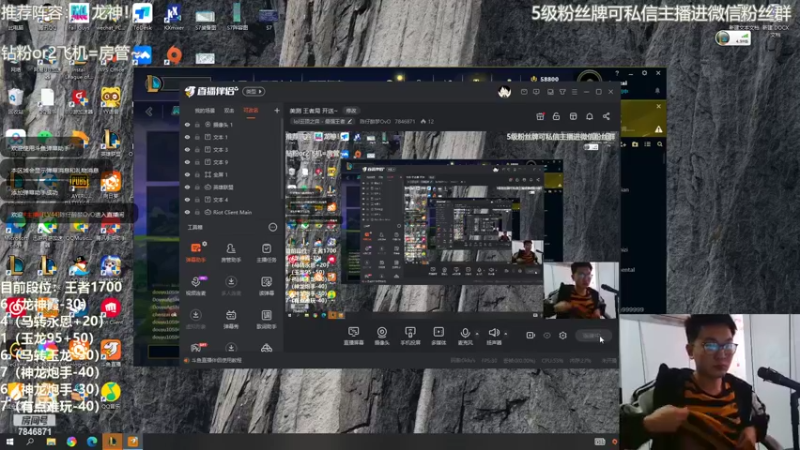Switch to the highlighted third scene tab
The height and width of the screenshot is (450, 800).
pyautogui.click(x=251, y=110)
